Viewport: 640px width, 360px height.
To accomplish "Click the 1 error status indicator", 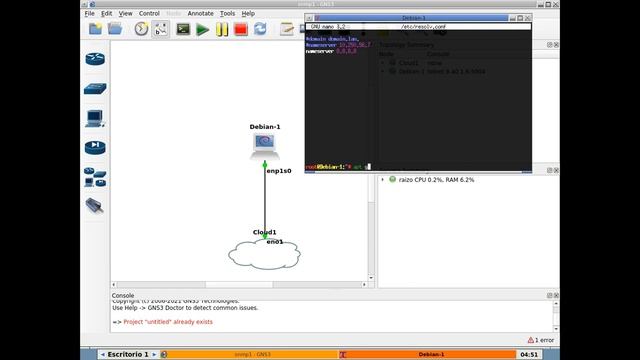I will (541, 340).
